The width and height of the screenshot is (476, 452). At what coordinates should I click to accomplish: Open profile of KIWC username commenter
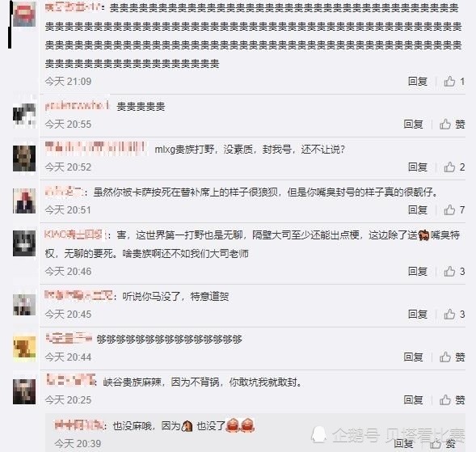point(74,234)
